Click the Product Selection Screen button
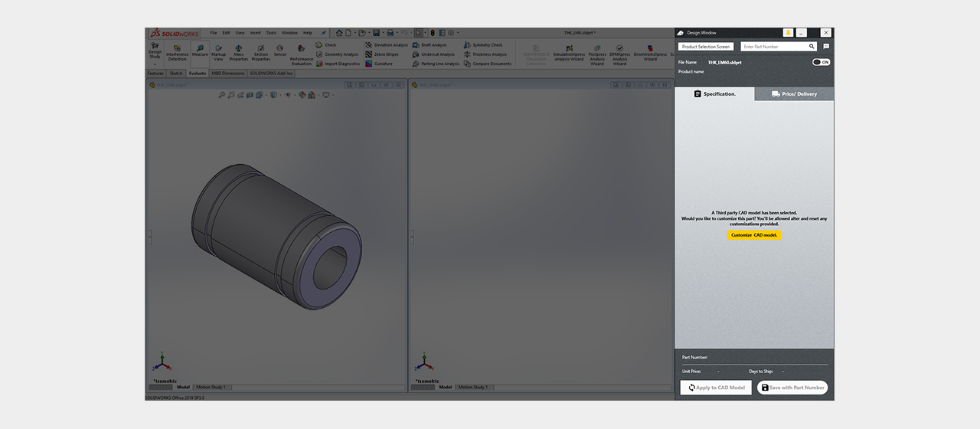Image resolution: width=980 pixels, height=429 pixels. (x=706, y=47)
